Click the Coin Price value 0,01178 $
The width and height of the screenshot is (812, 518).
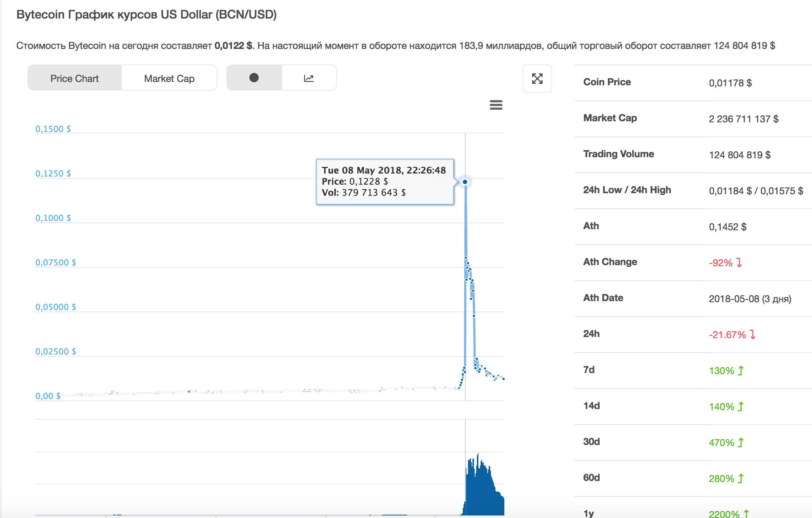pos(730,83)
